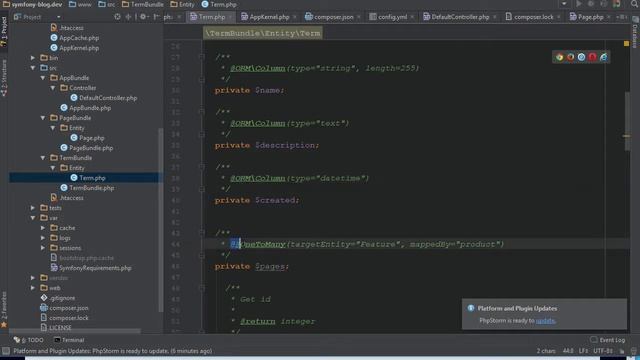This screenshot has height=360, width=640.
Task: Collapse the src folder
Action: [x=33, y=68]
